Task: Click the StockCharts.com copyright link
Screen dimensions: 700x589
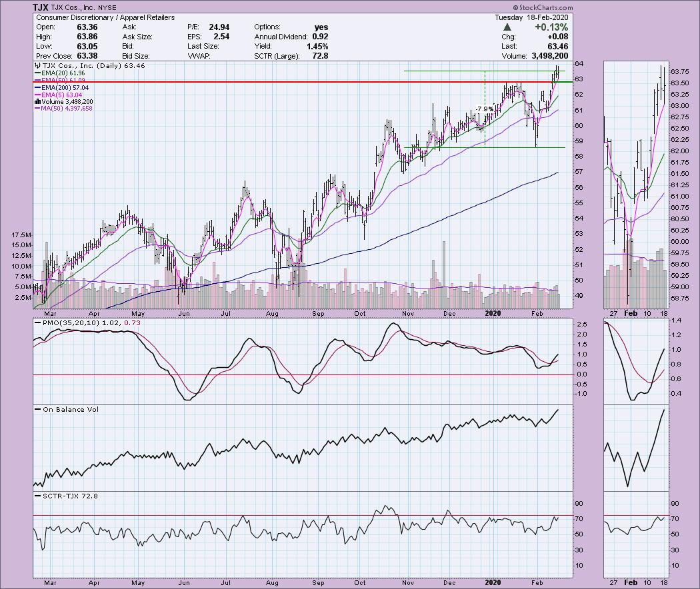Action: point(543,7)
